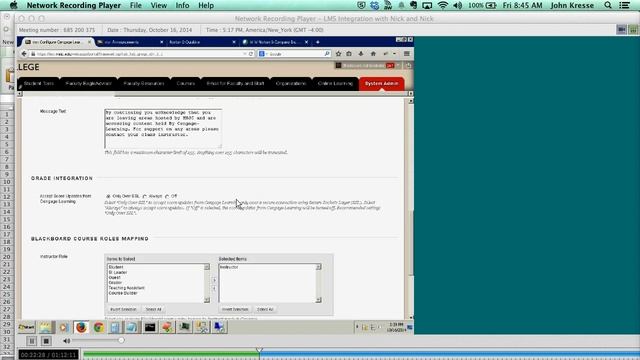Select Course Builder in Items to Select list
Image resolution: width=640 pixels, height=360 pixels.
pos(123,293)
